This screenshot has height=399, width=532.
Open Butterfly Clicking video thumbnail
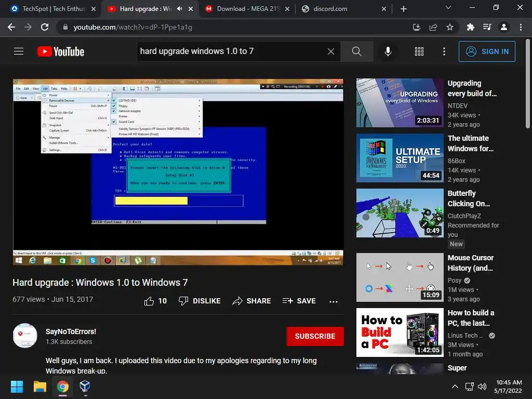[x=400, y=213]
